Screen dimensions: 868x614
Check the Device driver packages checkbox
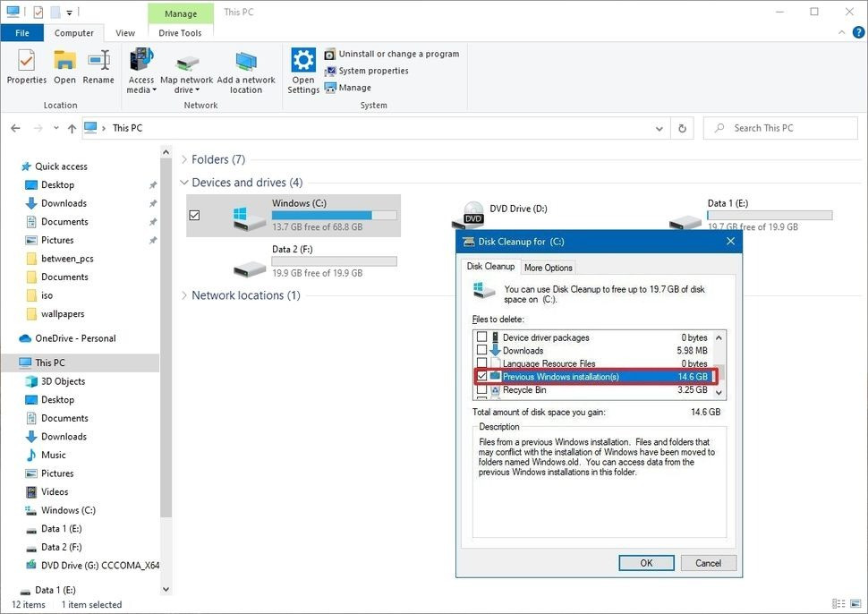tap(482, 337)
